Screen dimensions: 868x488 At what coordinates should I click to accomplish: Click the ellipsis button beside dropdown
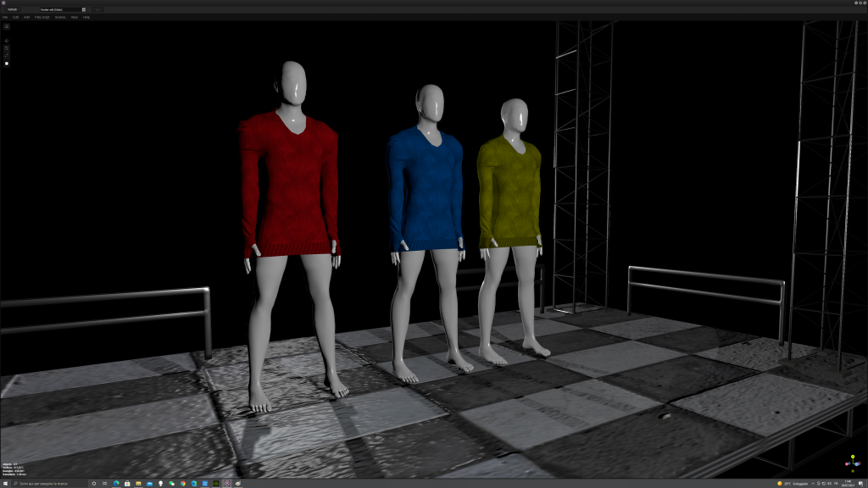[x=97, y=9]
